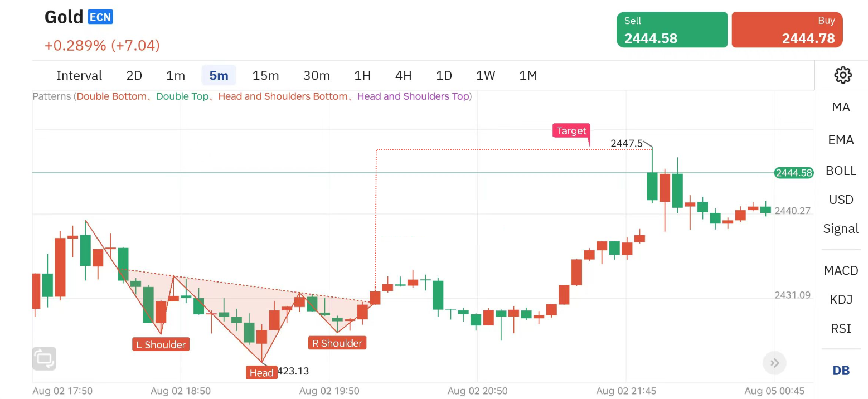The height and width of the screenshot is (399, 868).
Task: Select the Double Bottom pattern filter
Action: coord(111,96)
